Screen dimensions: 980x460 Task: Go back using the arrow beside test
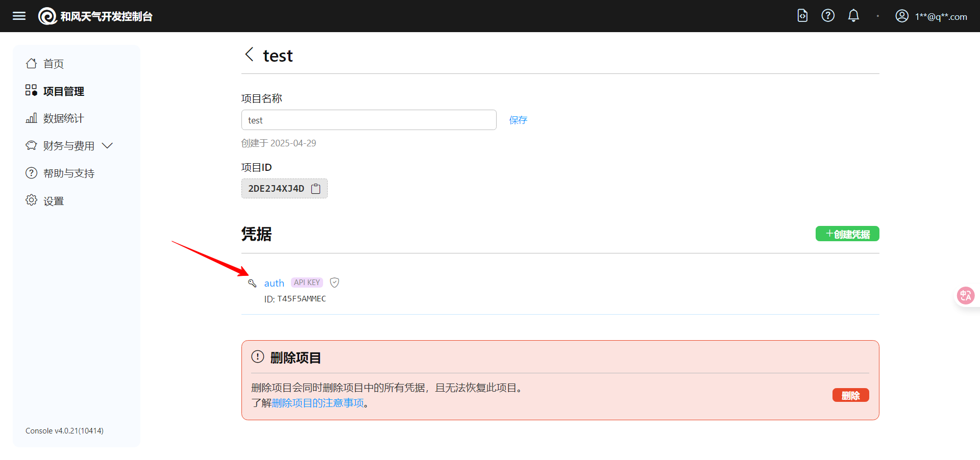249,55
